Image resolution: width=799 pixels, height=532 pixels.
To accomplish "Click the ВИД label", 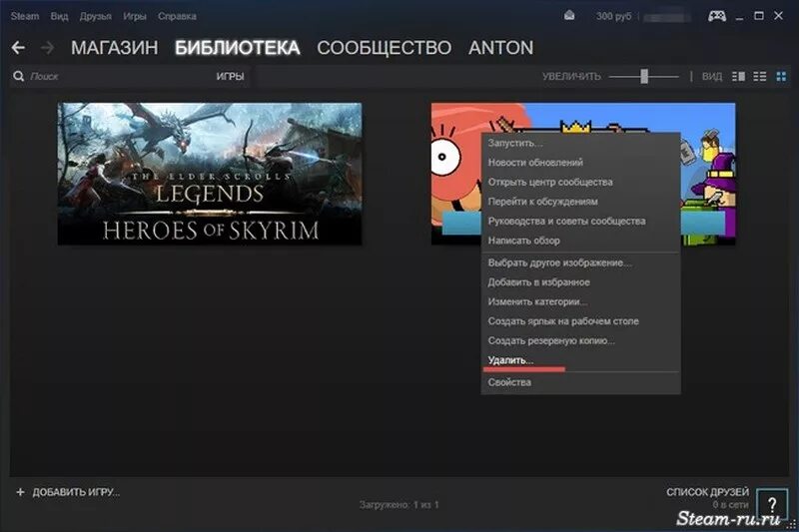I will tap(712, 77).
